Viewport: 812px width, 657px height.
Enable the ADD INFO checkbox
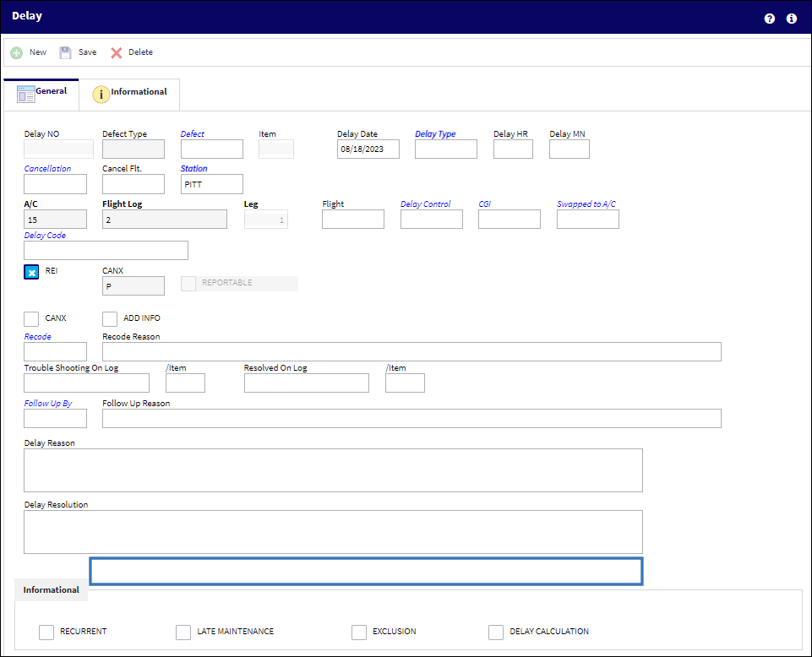(110, 319)
